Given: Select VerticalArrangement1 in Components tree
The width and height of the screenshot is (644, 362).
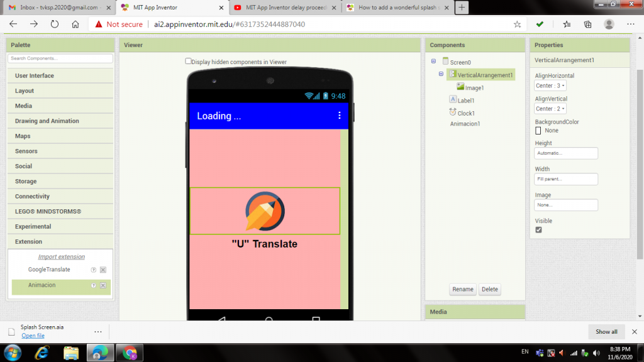Looking at the screenshot, I should pyautogui.click(x=485, y=75).
